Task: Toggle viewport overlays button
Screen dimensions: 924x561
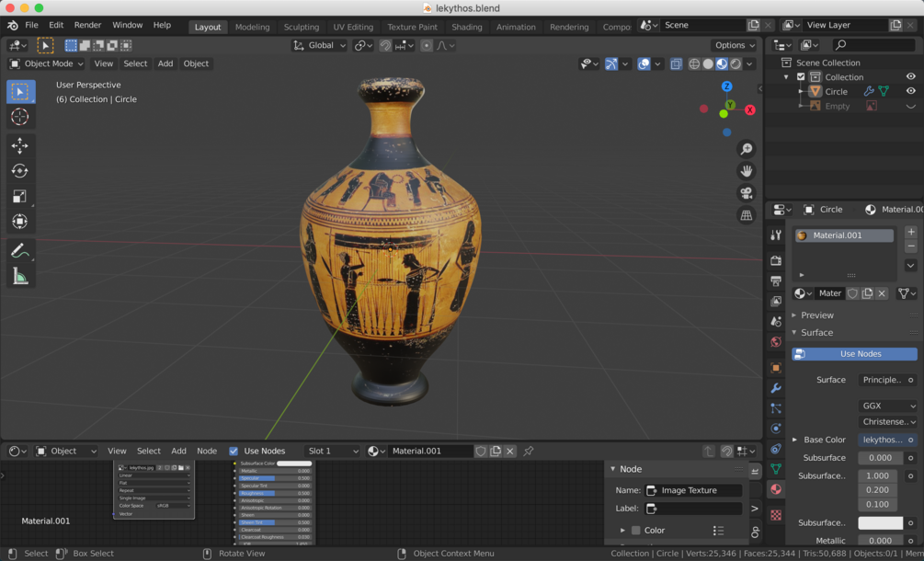Action: pyautogui.click(x=644, y=63)
